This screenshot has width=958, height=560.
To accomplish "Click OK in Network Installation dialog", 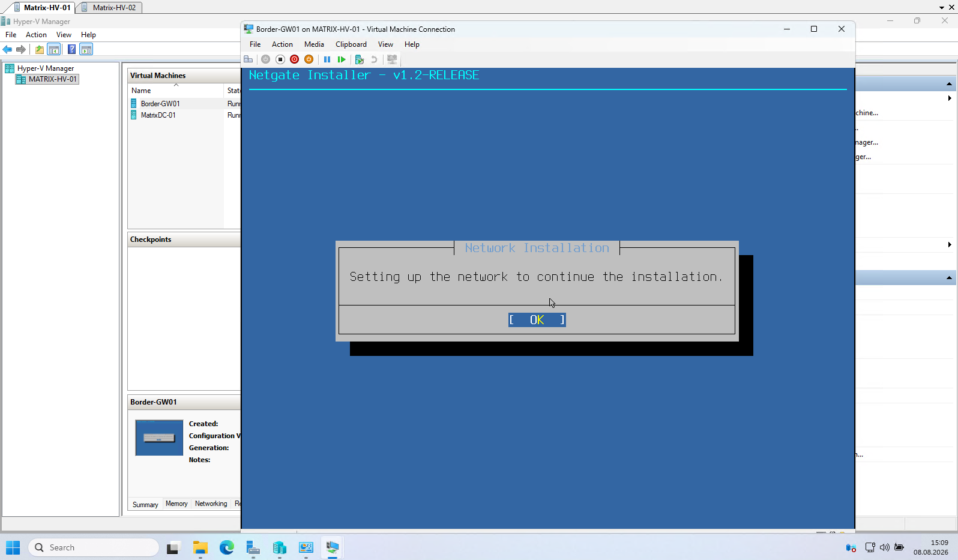I will [537, 320].
